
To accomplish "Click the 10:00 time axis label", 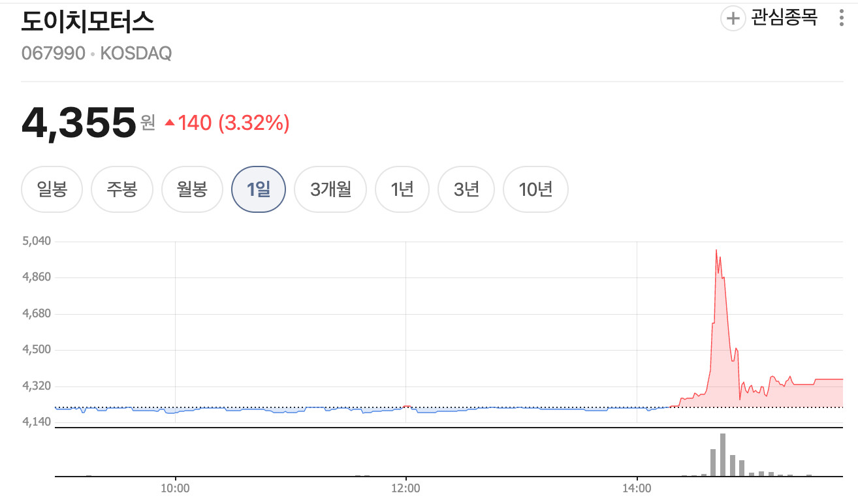I will click(x=175, y=488).
